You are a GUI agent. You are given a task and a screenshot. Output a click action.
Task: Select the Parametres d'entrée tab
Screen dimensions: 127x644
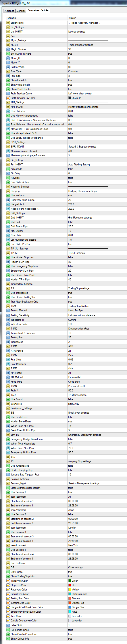[38, 10]
